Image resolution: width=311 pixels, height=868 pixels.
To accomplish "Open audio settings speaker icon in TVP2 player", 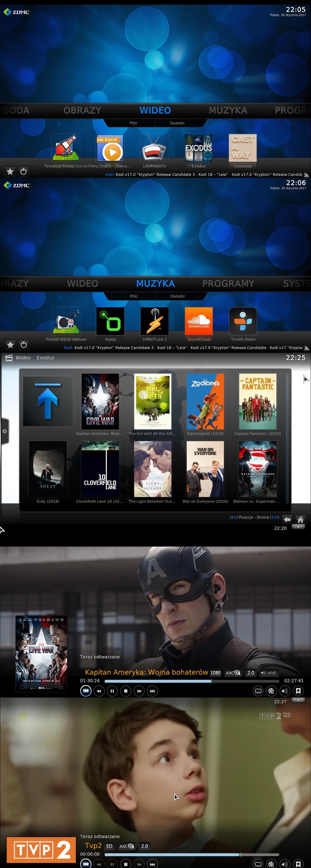I will (x=285, y=864).
